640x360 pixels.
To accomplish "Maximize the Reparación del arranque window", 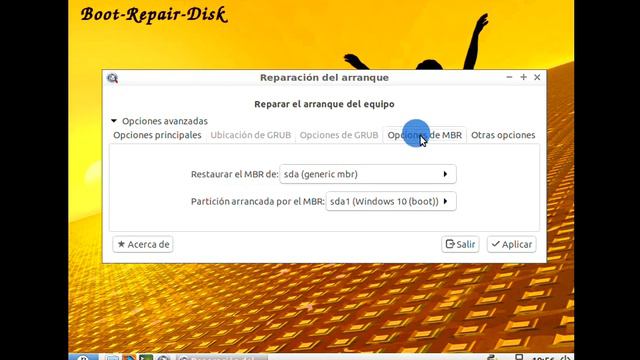I will coord(523,77).
